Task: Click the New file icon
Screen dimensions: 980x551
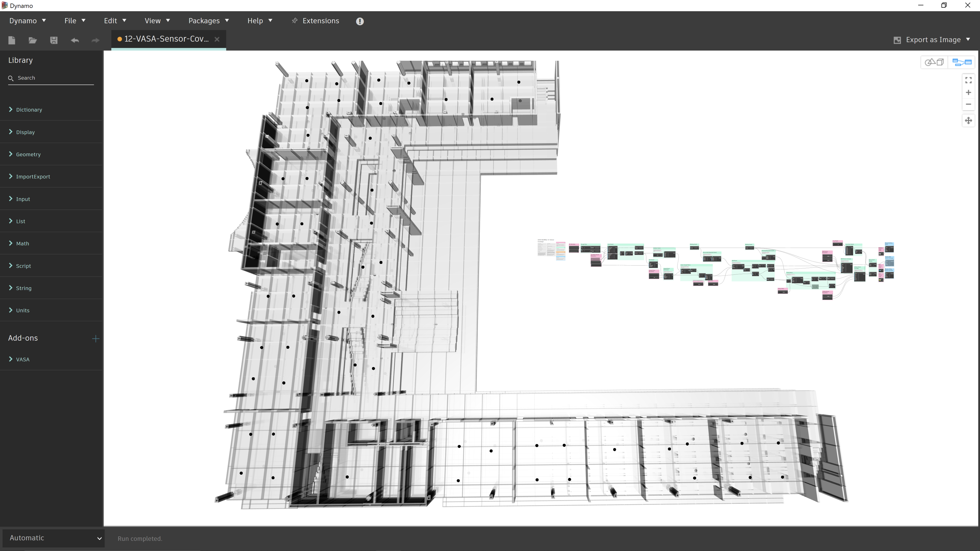Action: [12, 40]
